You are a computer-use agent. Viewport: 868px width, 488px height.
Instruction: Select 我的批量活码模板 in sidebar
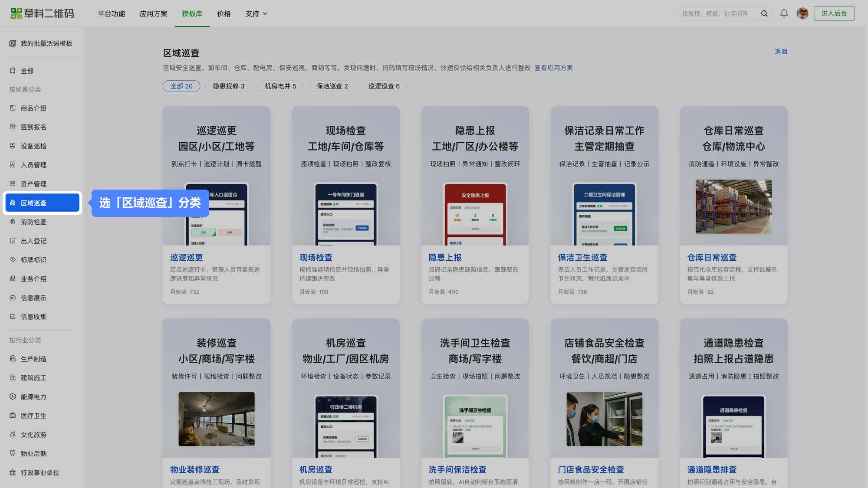coord(42,43)
